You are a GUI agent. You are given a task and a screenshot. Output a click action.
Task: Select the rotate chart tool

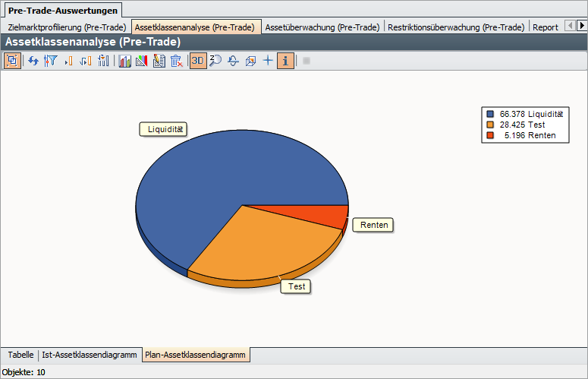click(233, 61)
